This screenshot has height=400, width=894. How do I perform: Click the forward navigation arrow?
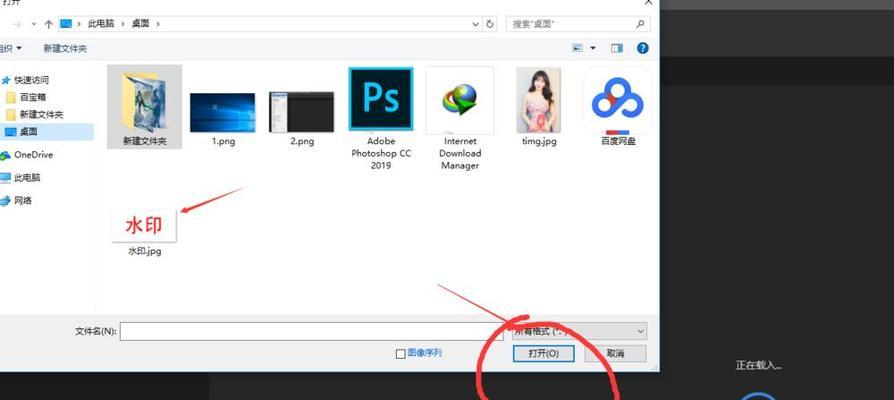tap(17, 24)
